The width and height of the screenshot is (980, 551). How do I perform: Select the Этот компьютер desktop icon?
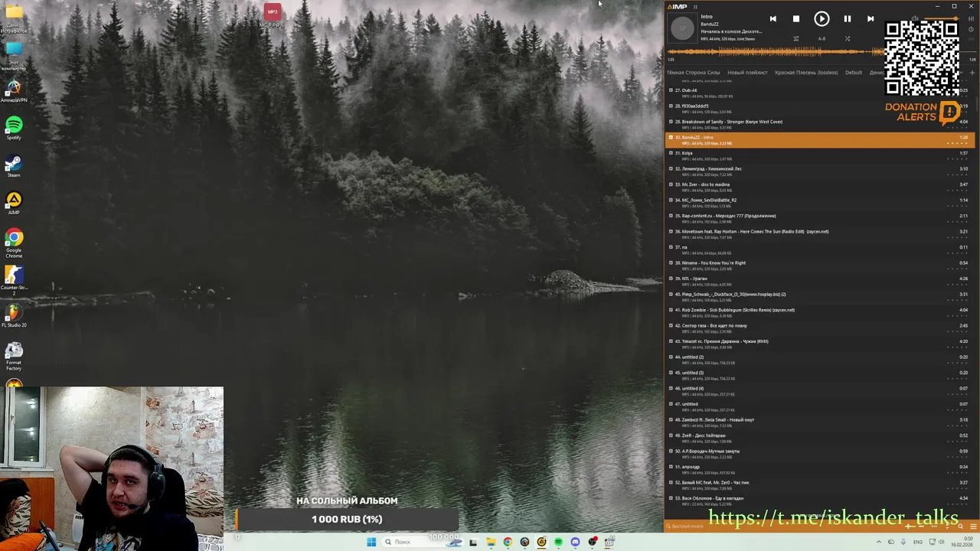tap(14, 57)
